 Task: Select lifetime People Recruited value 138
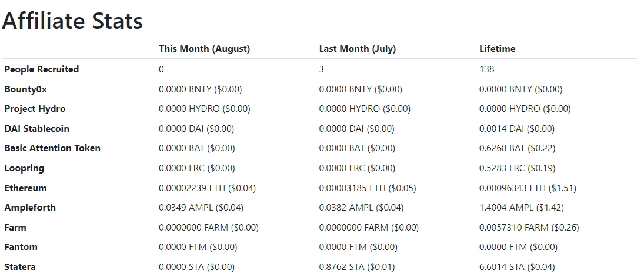pyautogui.click(x=487, y=69)
